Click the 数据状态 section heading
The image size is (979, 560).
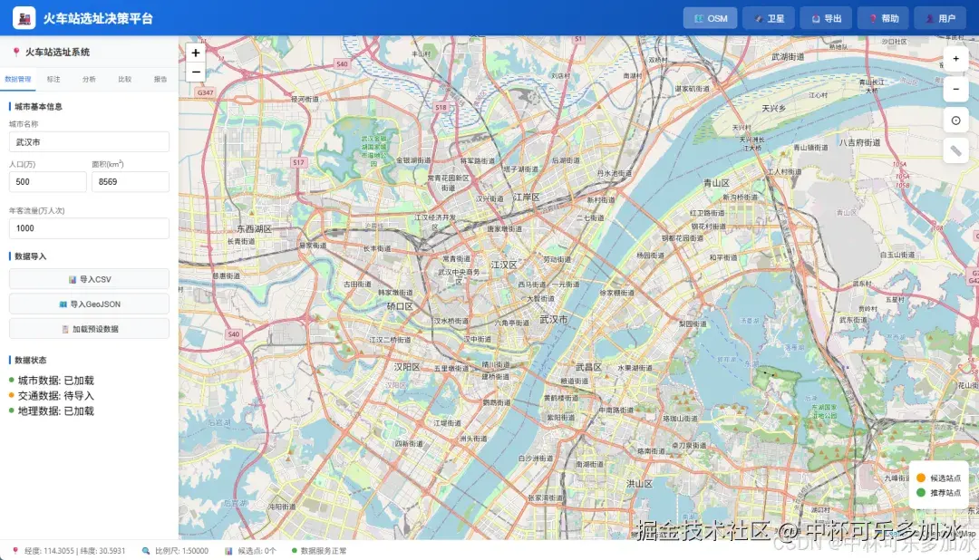[30, 361]
